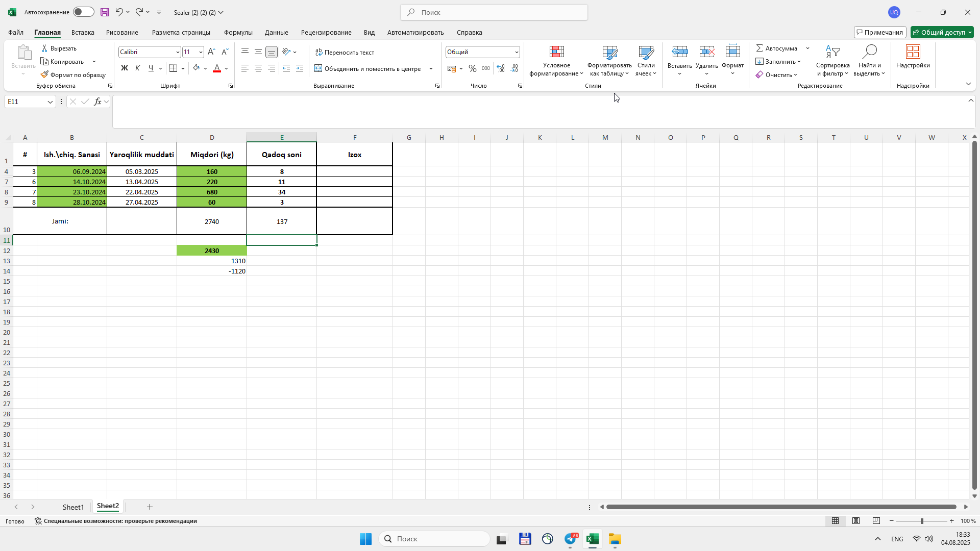Switch to Normal view in status bar
Screen dimensions: 980x551
[835, 521]
